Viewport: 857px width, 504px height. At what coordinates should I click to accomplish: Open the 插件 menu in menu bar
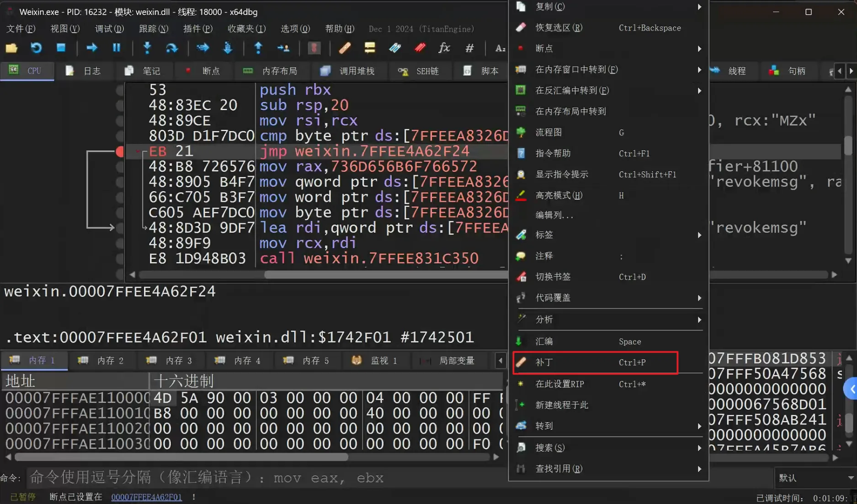pos(197,29)
